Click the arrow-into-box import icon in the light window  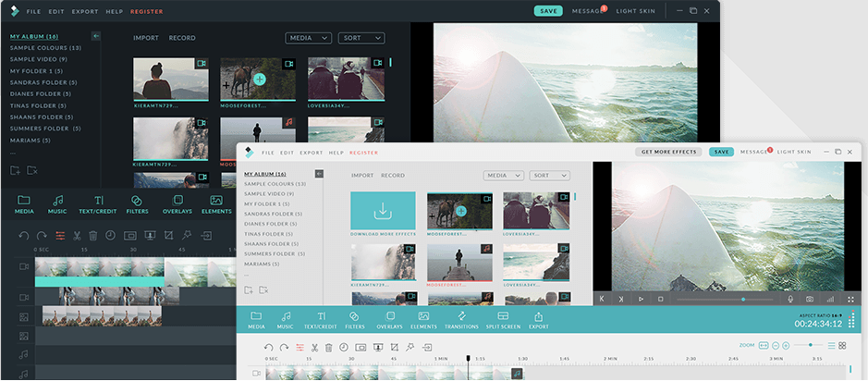427,348
